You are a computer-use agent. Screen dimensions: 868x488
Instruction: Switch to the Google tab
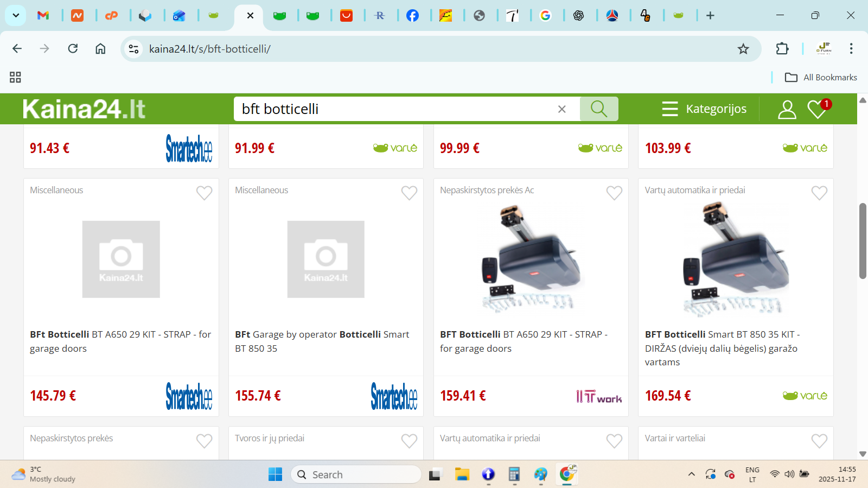pos(545,16)
